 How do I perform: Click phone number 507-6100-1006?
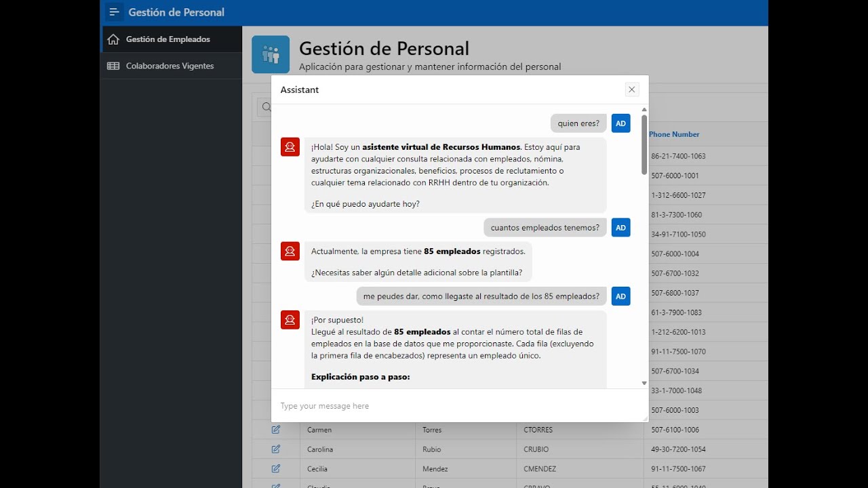point(675,430)
